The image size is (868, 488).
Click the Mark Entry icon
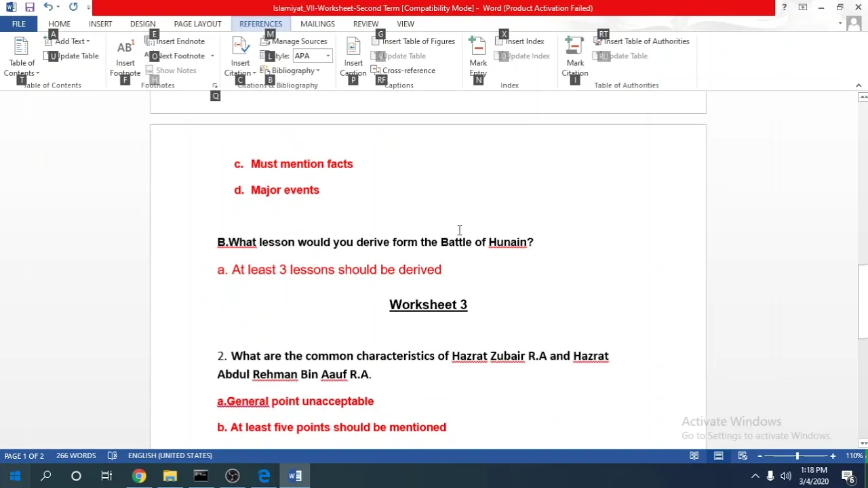click(478, 58)
